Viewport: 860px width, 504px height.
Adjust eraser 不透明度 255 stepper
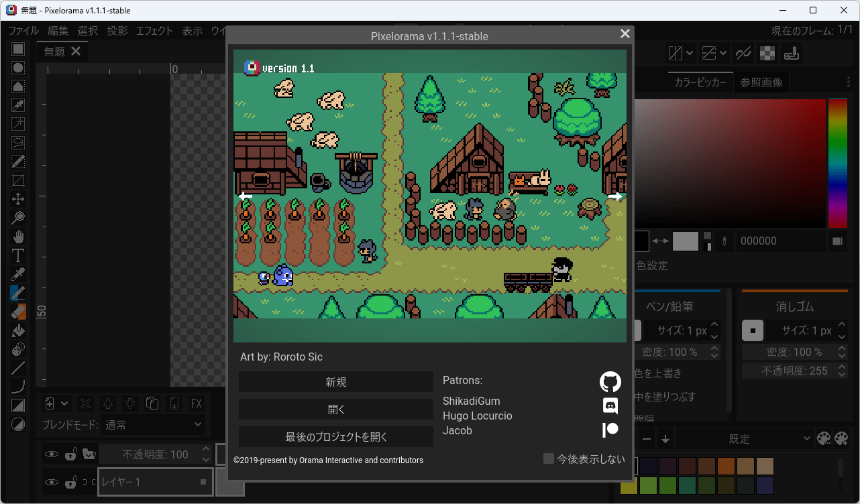(843, 371)
